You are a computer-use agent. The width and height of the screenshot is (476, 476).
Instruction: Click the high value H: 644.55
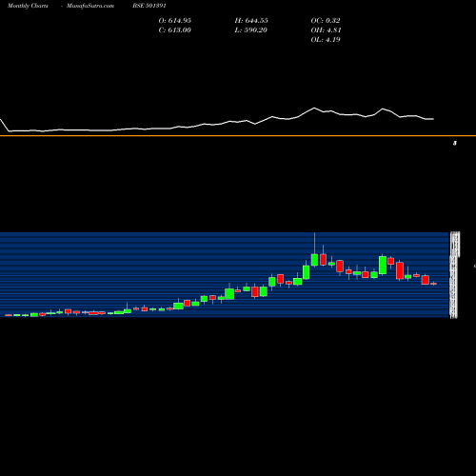click(251, 20)
